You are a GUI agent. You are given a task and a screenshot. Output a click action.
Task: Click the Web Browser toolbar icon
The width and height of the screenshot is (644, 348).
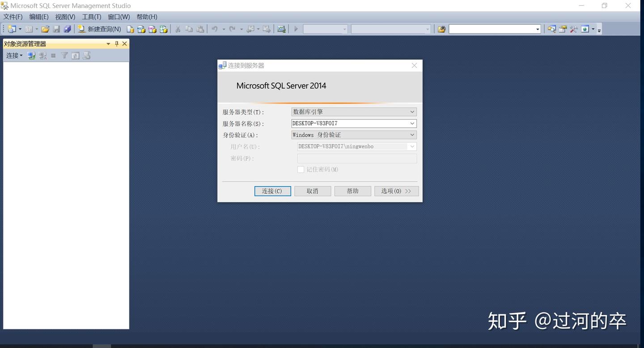pos(585,29)
